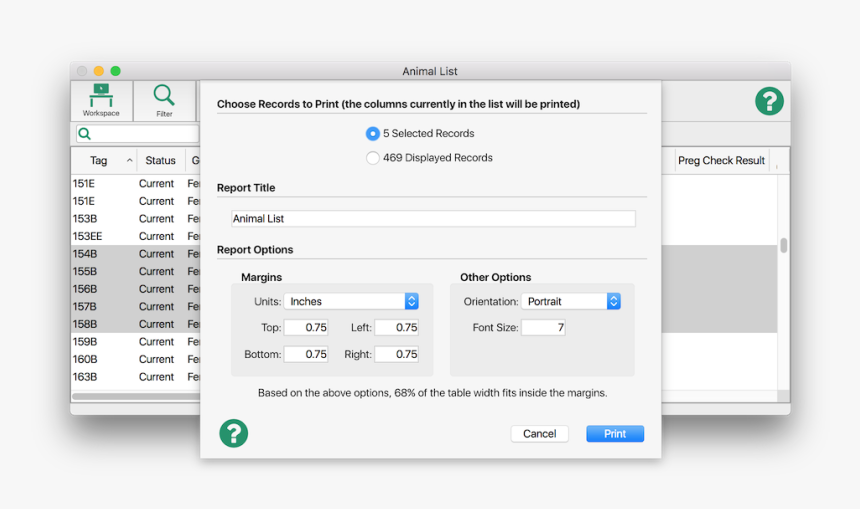Screen dimensions: 860x509
Task: Click the green zoom window button
Action: 115,71
